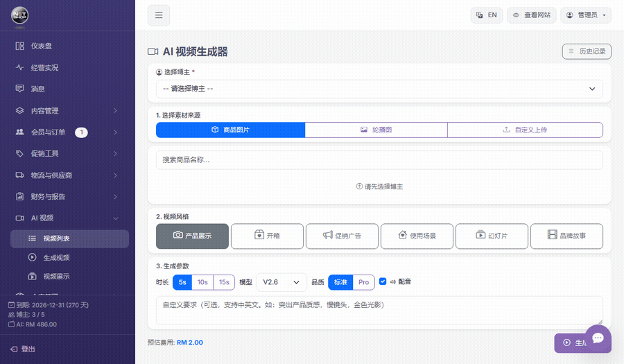This screenshot has height=364, width=624.
Task: Click the 自定义要求 text area
Action: coord(379,311)
